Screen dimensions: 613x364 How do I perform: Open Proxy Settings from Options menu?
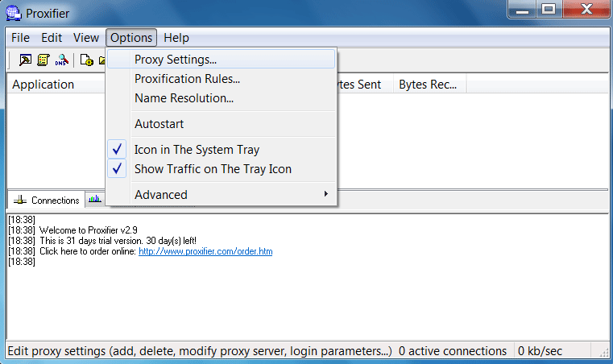tap(222, 60)
